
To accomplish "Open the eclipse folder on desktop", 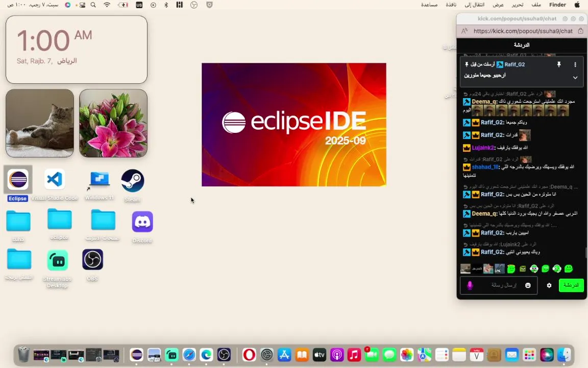I will (60, 219).
